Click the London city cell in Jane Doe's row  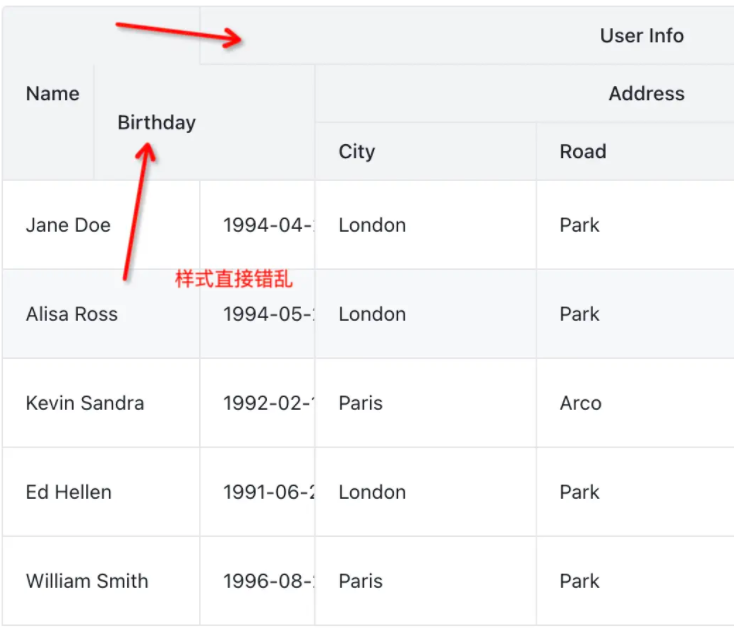372,225
